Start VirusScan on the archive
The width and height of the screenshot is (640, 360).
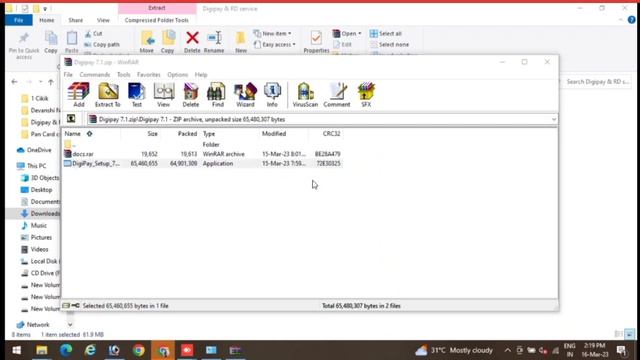click(305, 95)
